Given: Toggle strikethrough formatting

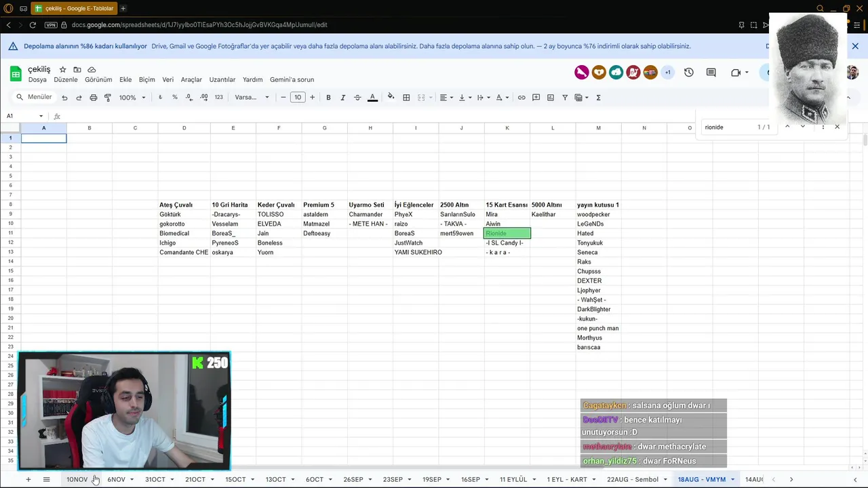Looking at the screenshot, I should 357,98.
